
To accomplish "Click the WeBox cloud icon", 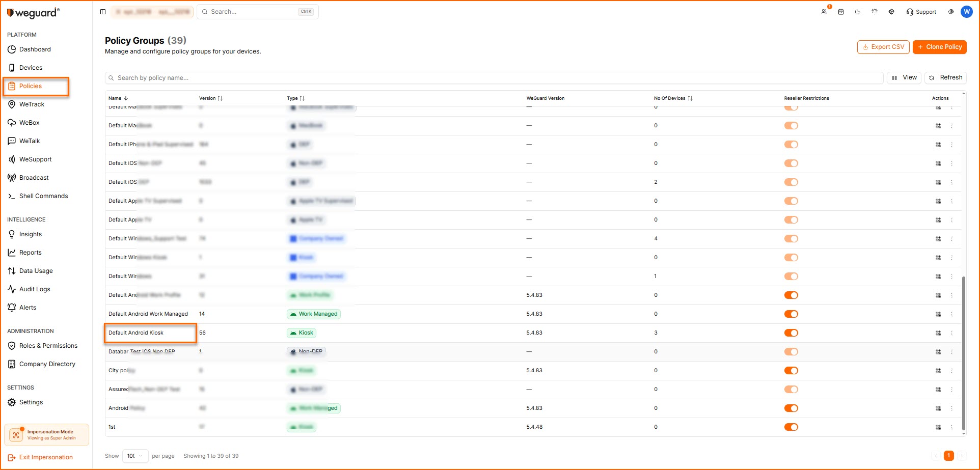I will point(12,123).
